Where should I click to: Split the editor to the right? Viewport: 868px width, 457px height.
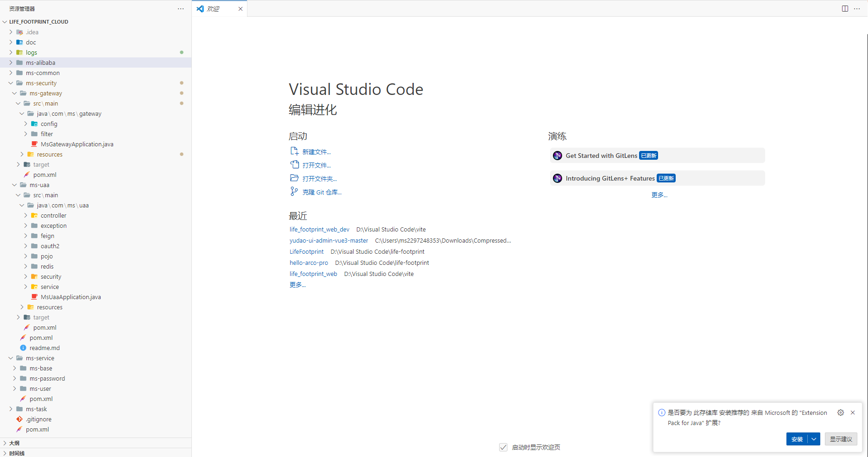click(x=845, y=9)
